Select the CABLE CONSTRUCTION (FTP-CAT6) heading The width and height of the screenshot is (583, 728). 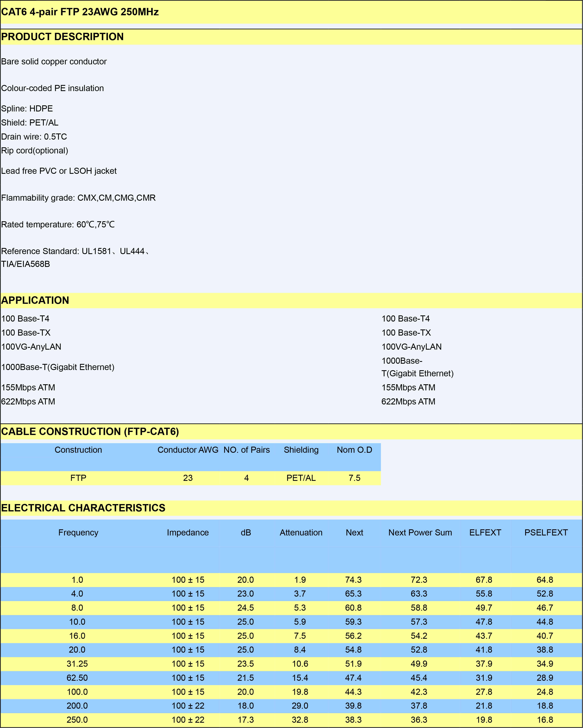coord(90,432)
